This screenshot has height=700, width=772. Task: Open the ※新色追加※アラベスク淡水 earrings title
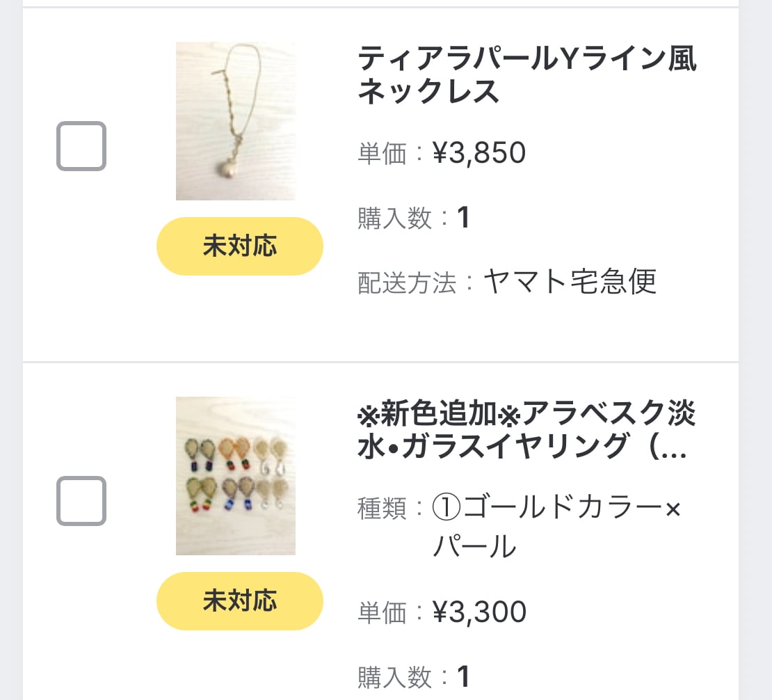click(526, 430)
